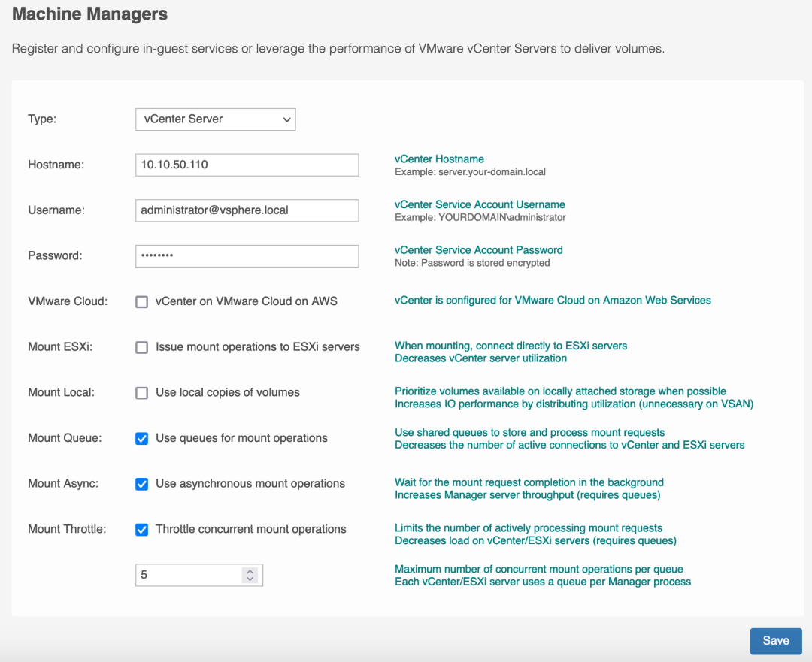Open the Type dropdown showing vCenter Server
812x662 pixels.
click(215, 119)
